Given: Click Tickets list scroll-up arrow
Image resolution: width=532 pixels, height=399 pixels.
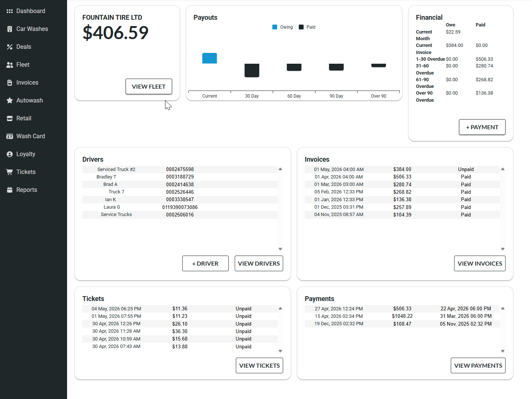Looking at the screenshot, I should pos(280,308).
